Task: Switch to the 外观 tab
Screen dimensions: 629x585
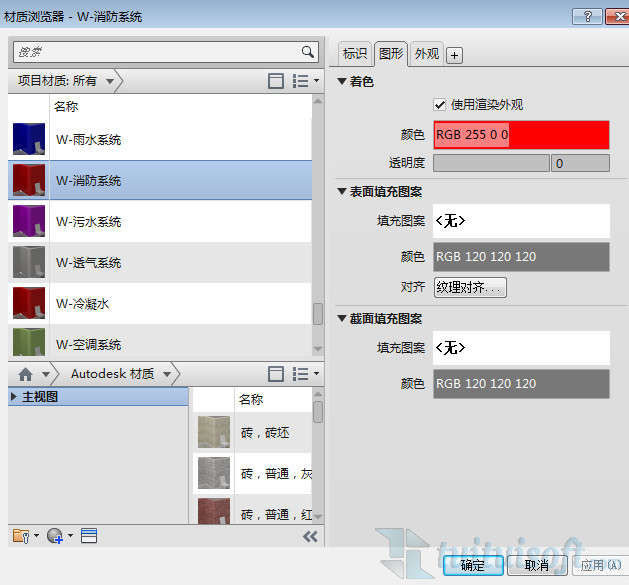Action: [x=426, y=54]
